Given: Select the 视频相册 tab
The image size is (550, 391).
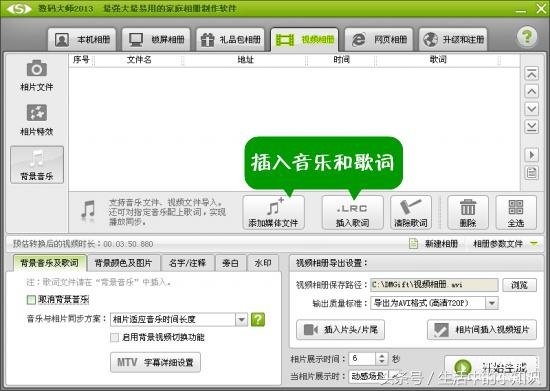Looking at the screenshot, I should (304, 40).
